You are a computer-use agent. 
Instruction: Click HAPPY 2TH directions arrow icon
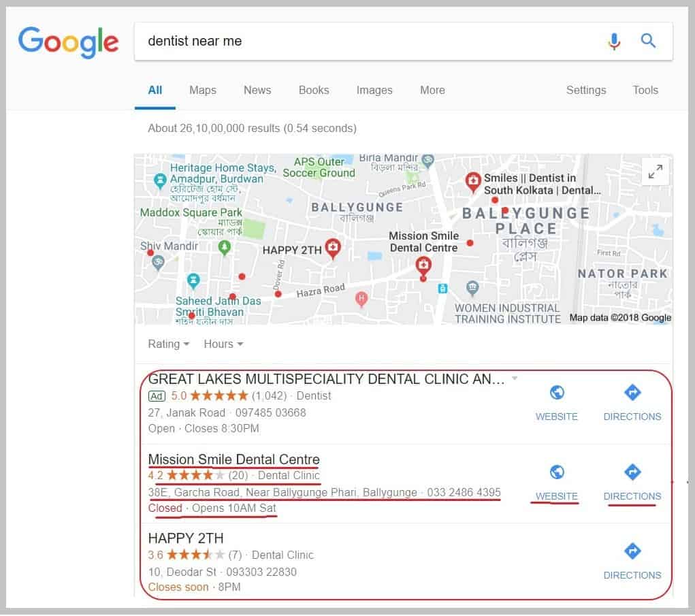pos(632,551)
